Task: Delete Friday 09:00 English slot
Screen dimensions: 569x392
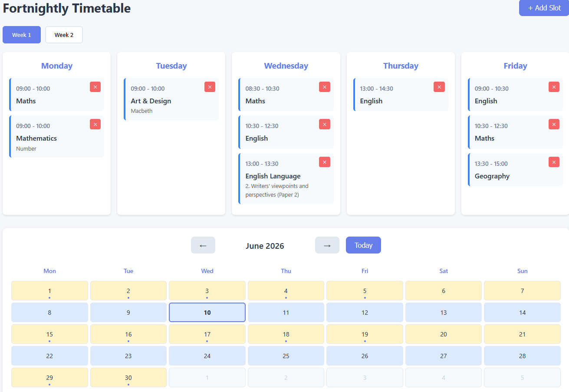Action: [x=554, y=87]
